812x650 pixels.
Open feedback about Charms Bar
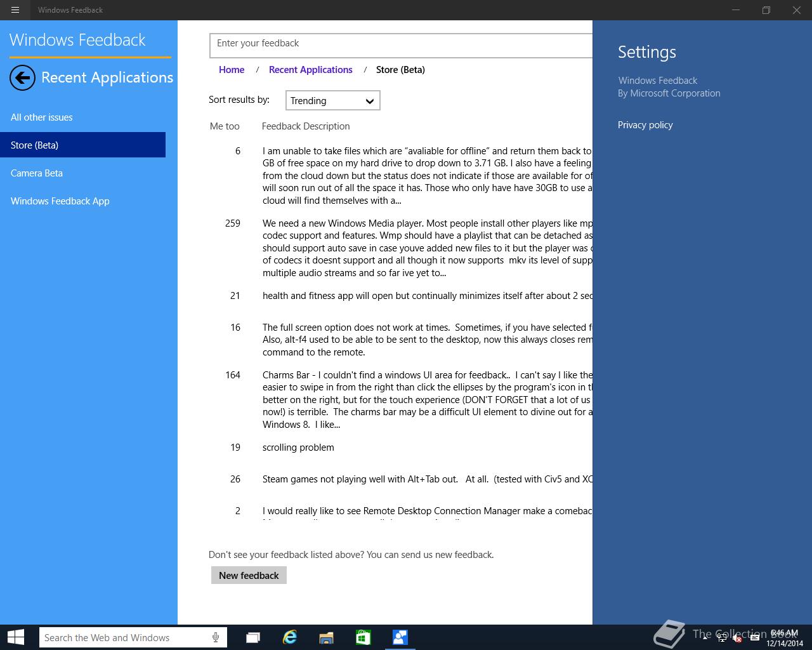(428, 400)
